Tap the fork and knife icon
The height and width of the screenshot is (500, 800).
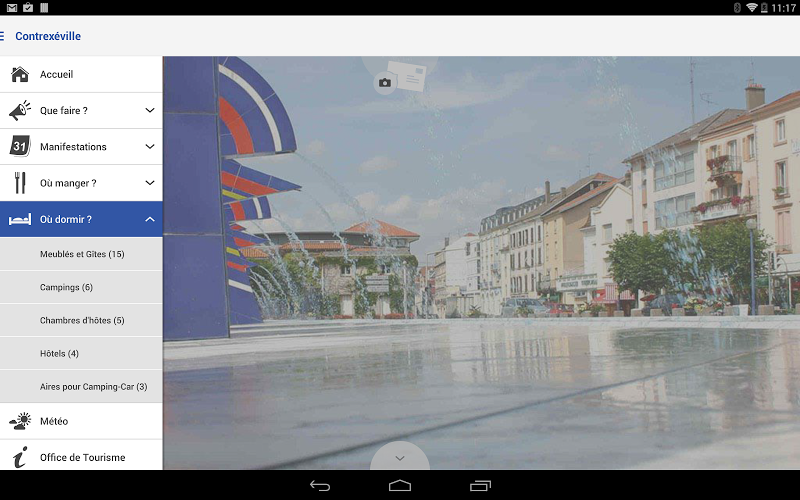pyautogui.click(x=20, y=183)
